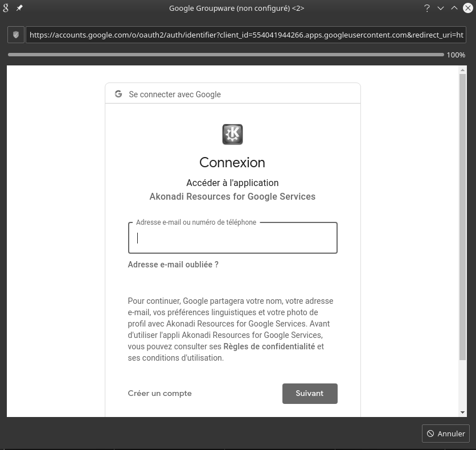Toggle the pin window icon
The width and height of the screenshot is (476, 450).
point(19,8)
